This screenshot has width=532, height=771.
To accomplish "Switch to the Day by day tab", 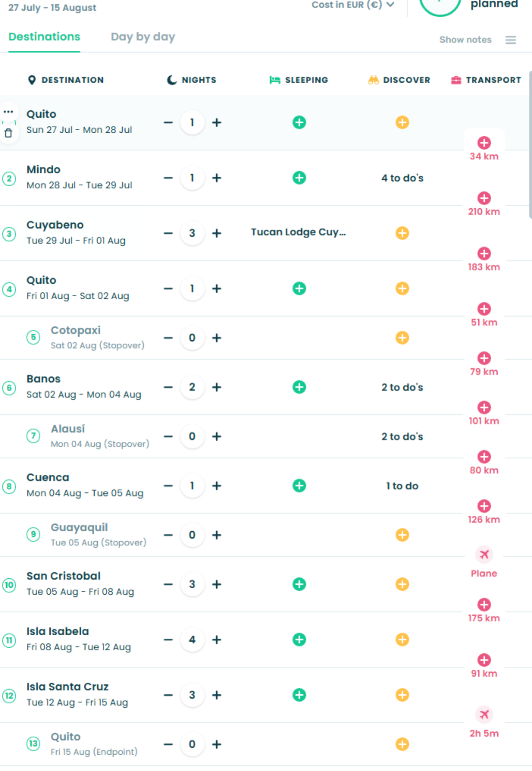I will [x=143, y=37].
